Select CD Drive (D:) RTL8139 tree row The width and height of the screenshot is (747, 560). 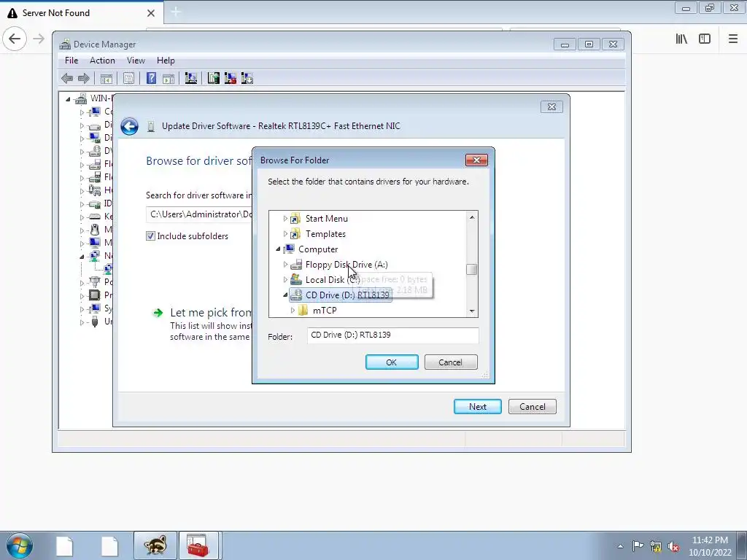[x=341, y=295]
